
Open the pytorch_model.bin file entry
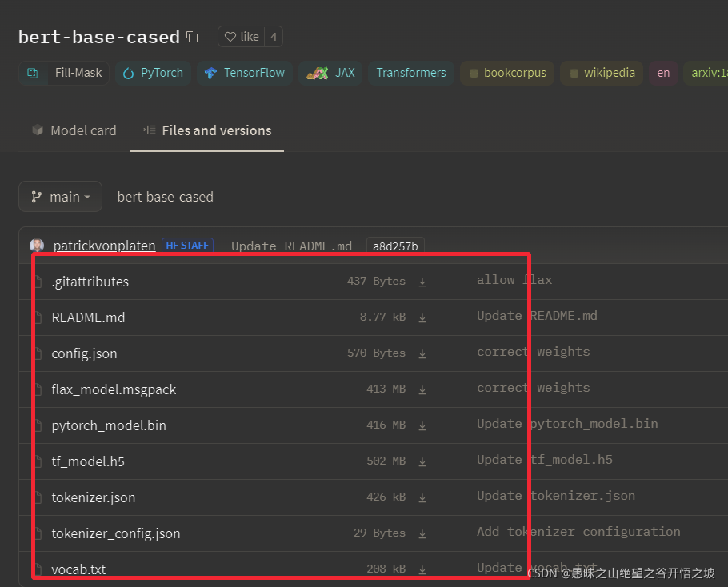(x=109, y=425)
